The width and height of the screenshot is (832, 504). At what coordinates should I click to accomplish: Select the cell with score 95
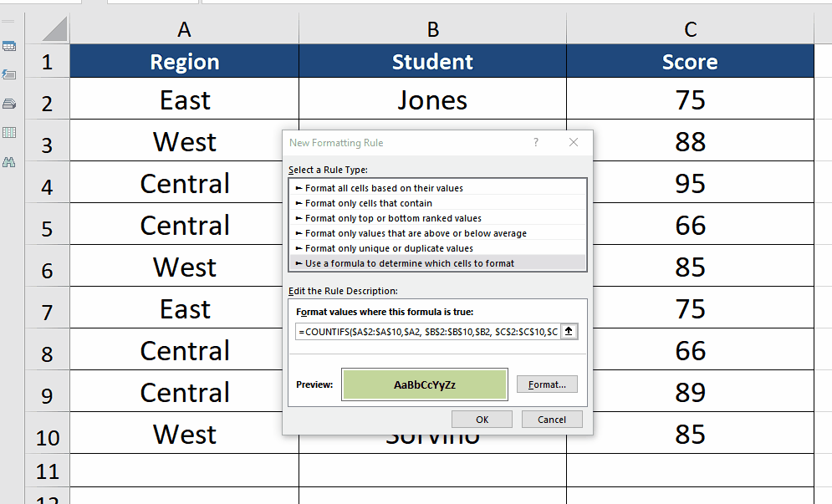click(x=690, y=182)
